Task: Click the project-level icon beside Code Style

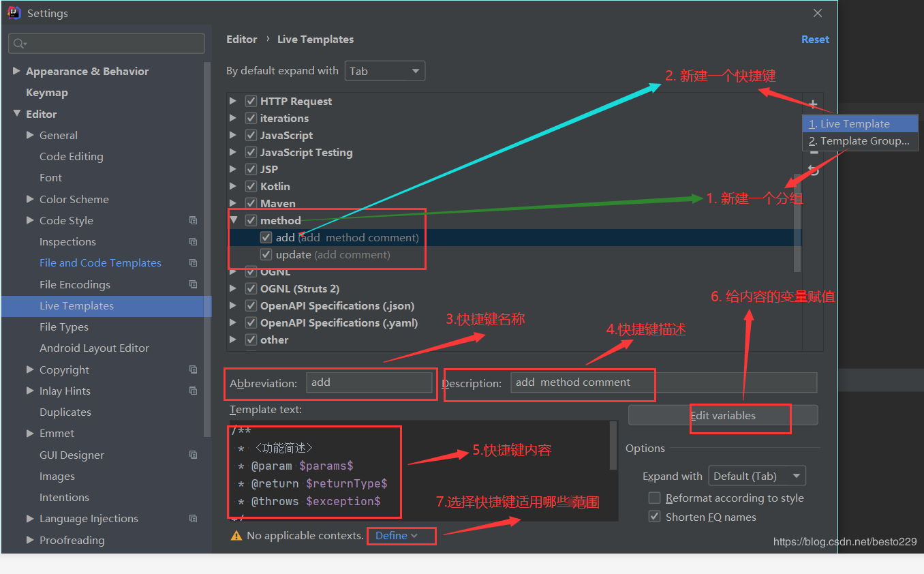Action: pyautogui.click(x=194, y=220)
